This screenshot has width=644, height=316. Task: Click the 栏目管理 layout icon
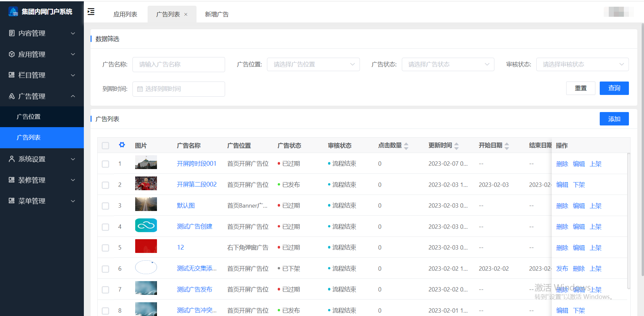tap(12, 75)
